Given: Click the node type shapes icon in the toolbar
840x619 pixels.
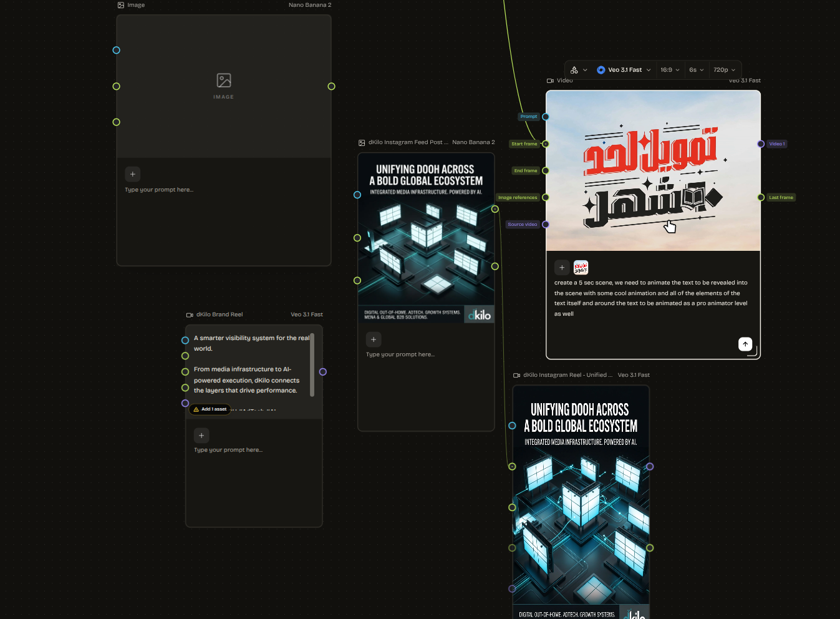Looking at the screenshot, I should coord(574,70).
